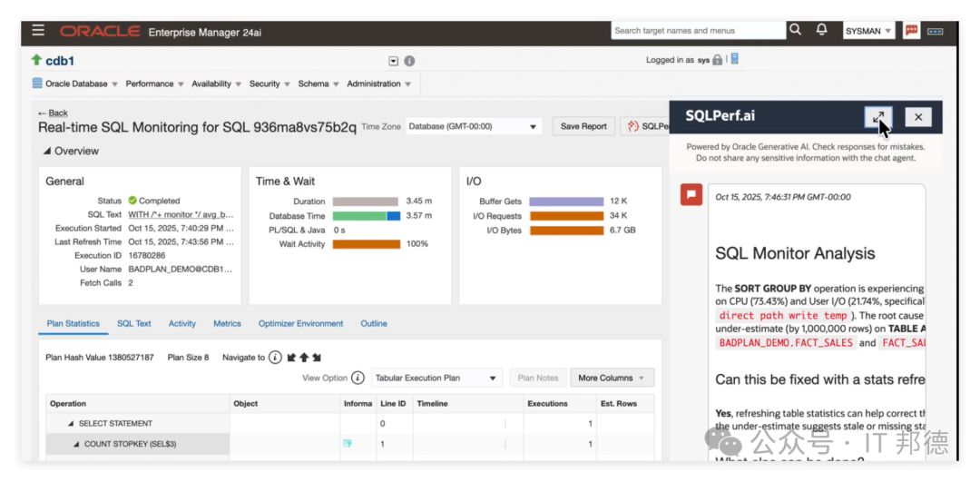Open Security menu

(x=269, y=84)
